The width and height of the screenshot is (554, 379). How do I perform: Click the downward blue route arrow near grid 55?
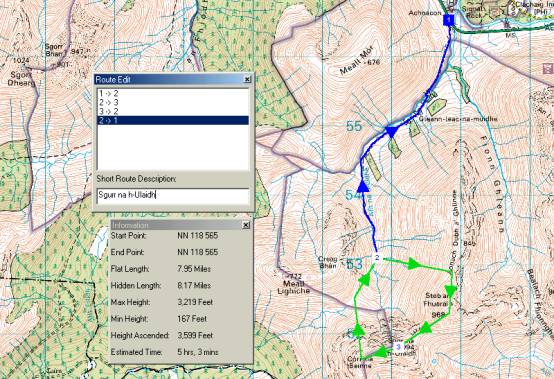(391, 131)
